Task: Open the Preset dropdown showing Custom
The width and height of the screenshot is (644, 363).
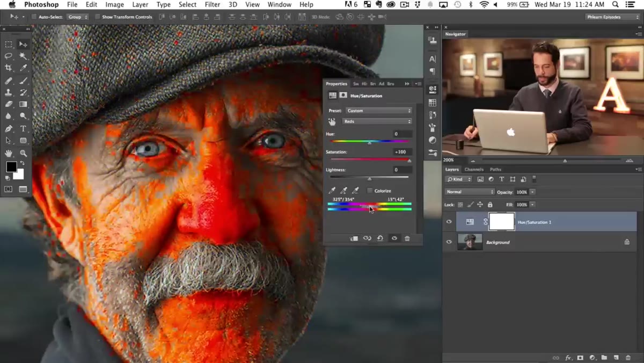Action: coord(379,111)
